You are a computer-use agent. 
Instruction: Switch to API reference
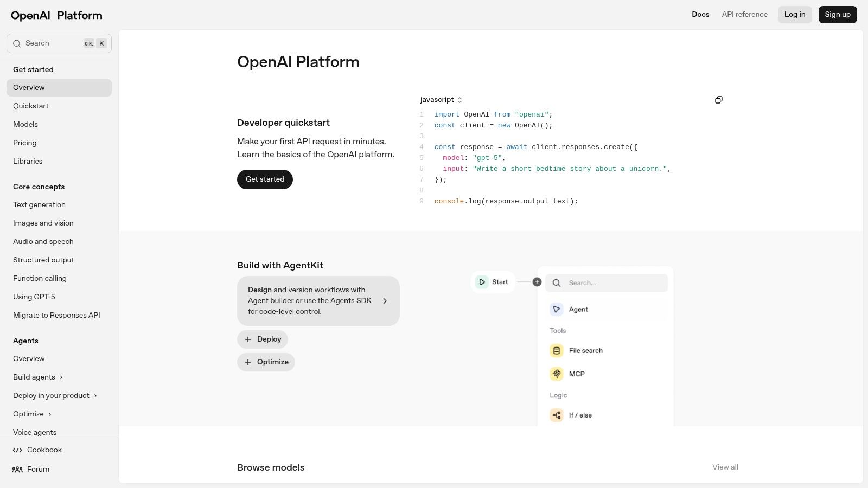pyautogui.click(x=744, y=14)
